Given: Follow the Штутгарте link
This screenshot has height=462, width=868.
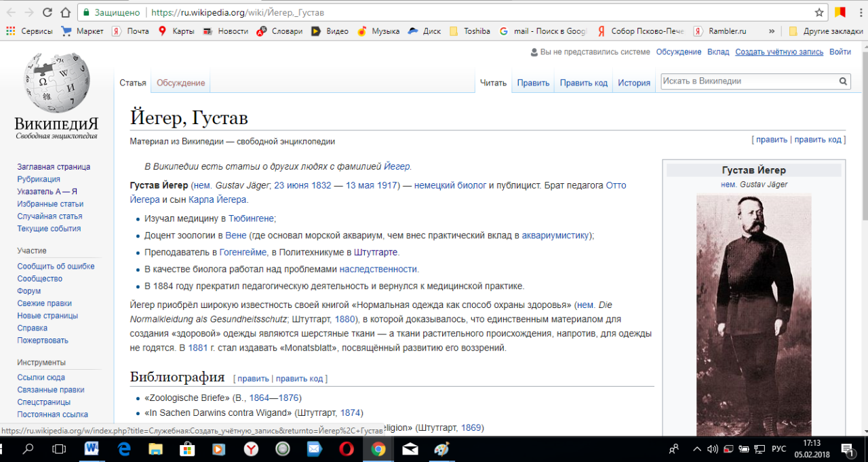Looking at the screenshot, I should pos(376,252).
